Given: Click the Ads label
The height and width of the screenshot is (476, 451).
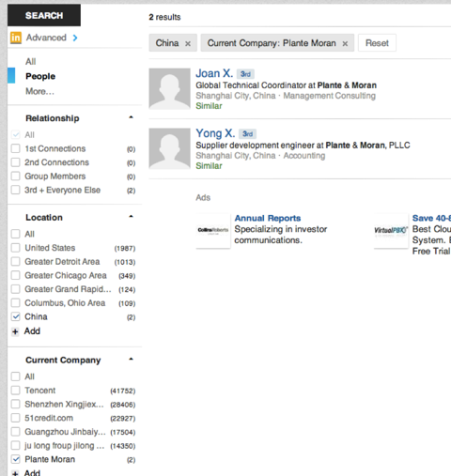Looking at the screenshot, I should click(x=203, y=197).
